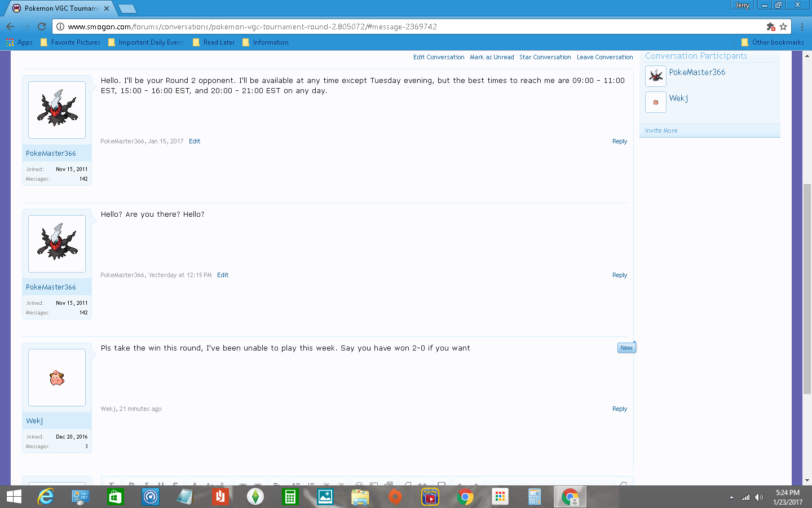Viewport: 812px width, 508px height.
Task: Reload the page with the refresh icon
Action: point(42,27)
